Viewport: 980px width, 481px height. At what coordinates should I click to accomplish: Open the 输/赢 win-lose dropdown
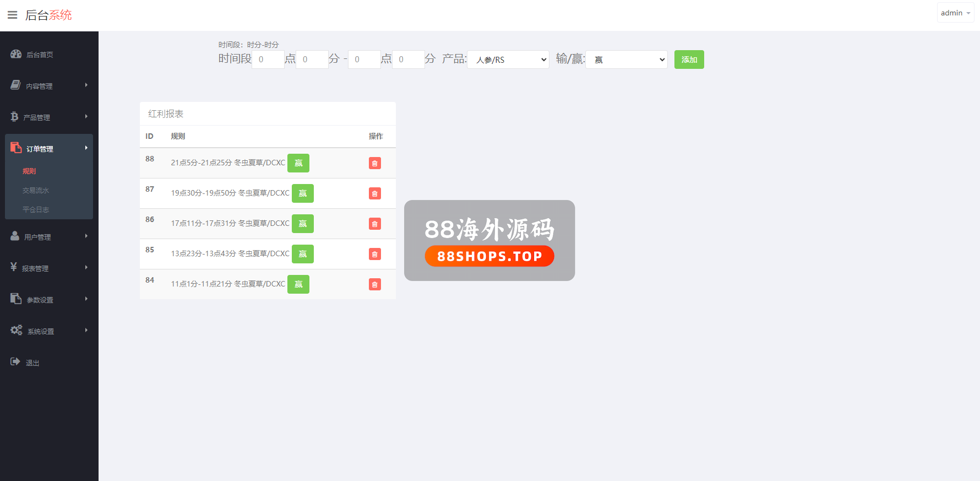[626, 60]
